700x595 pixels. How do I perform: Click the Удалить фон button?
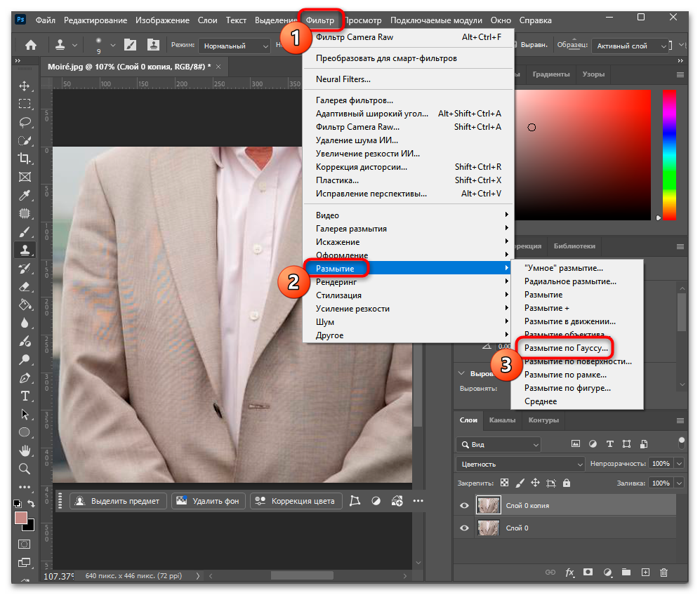pos(209,501)
